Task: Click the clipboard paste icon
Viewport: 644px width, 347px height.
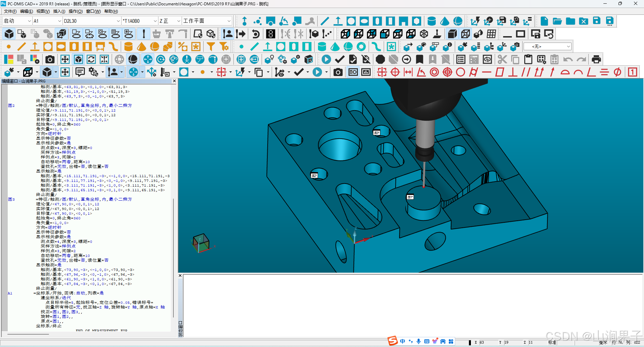Action: tap(528, 59)
